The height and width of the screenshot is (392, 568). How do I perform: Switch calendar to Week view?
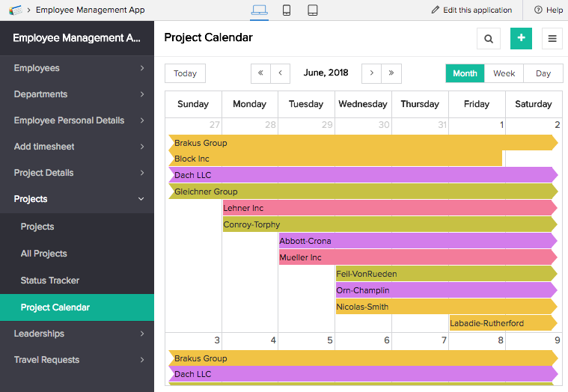[504, 73]
